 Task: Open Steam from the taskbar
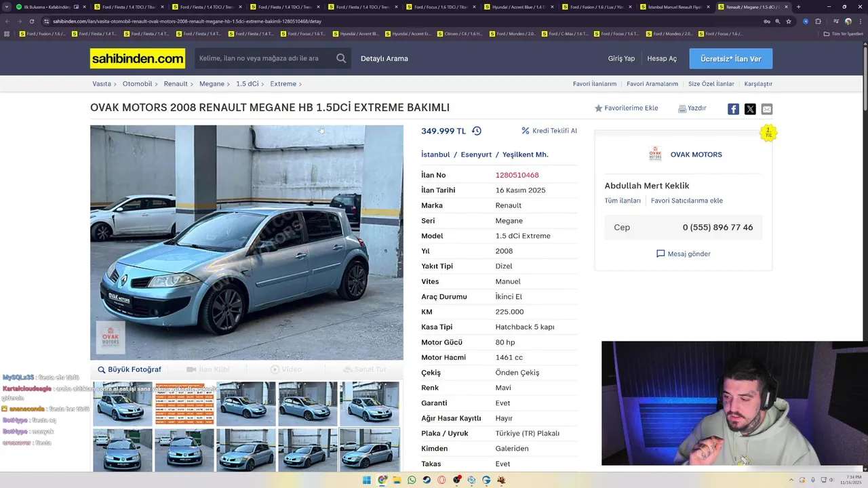click(x=427, y=480)
